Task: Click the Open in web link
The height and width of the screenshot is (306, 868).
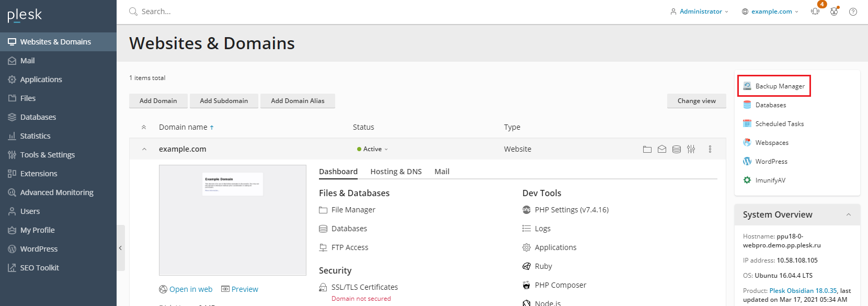Action: [x=190, y=289]
